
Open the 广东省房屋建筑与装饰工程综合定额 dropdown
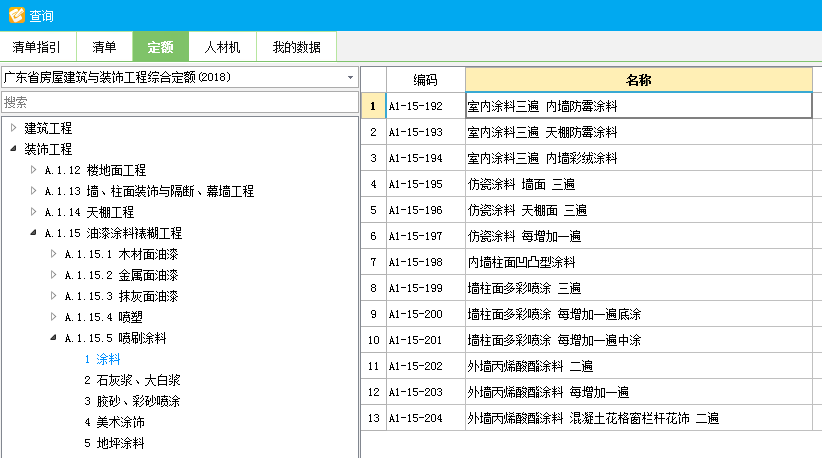(180, 78)
